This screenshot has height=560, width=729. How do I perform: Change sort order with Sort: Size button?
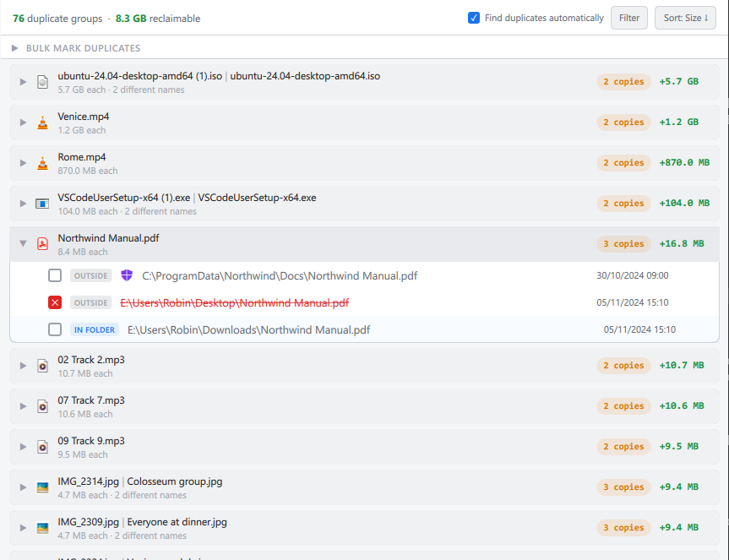coord(685,18)
